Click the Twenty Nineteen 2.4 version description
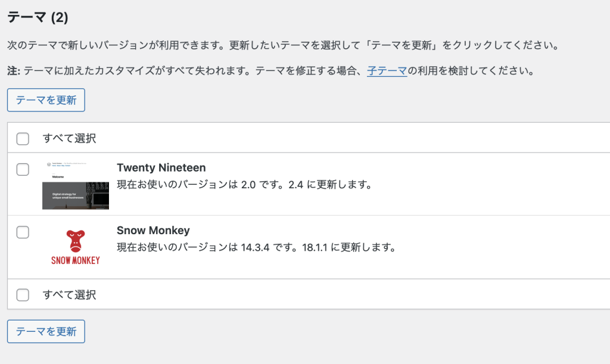This screenshot has width=610, height=364. tap(244, 184)
